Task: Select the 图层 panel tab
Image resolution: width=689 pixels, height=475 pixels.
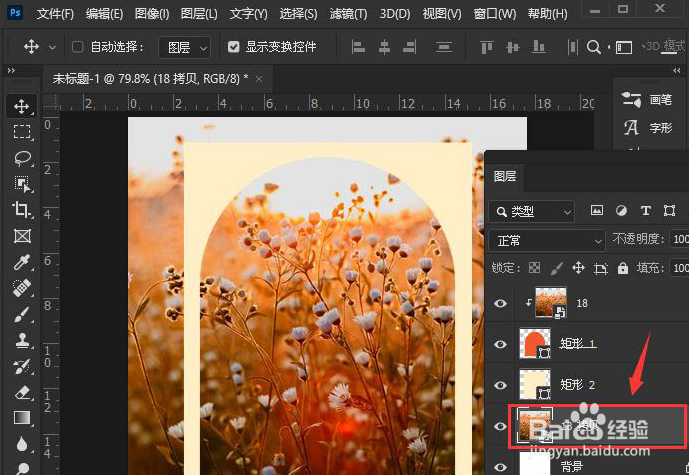Action: (x=504, y=176)
